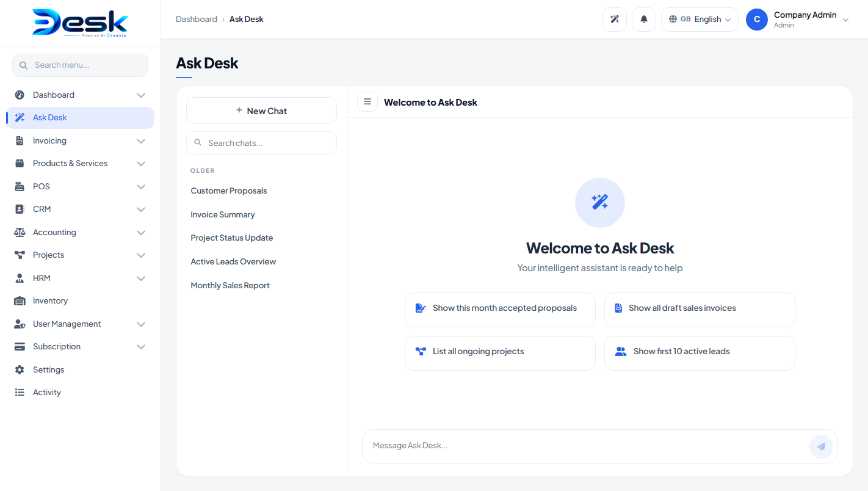This screenshot has height=491, width=868.
Task: Click the Accounting balance scale icon
Action: [x=20, y=232]
